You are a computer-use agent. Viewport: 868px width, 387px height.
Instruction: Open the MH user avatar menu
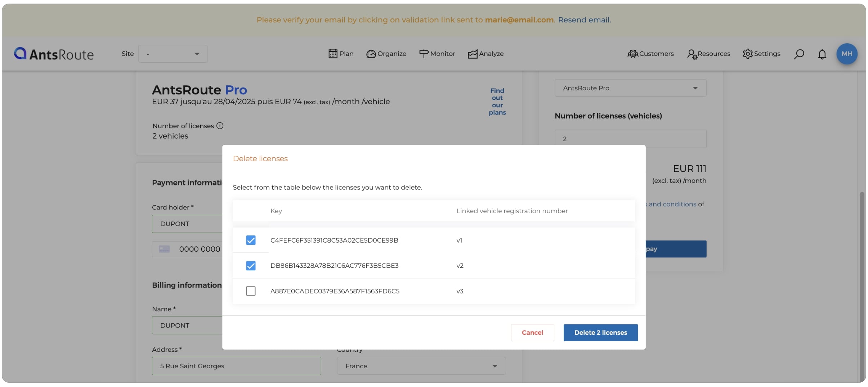click(x=846, y=54)
